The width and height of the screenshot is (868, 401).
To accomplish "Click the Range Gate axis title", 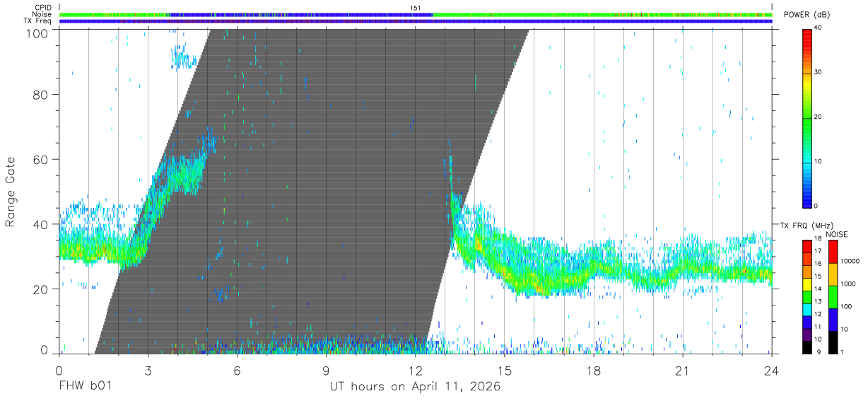I will tap(11, 192).
